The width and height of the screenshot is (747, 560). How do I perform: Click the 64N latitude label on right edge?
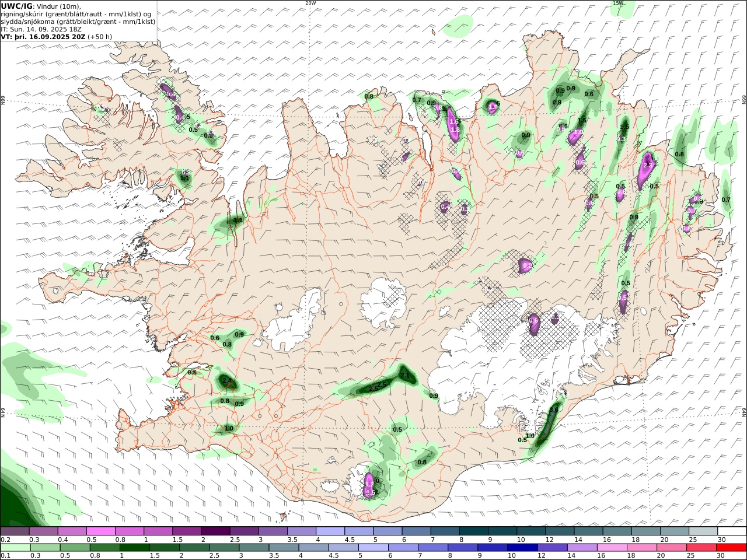[744, 412]
